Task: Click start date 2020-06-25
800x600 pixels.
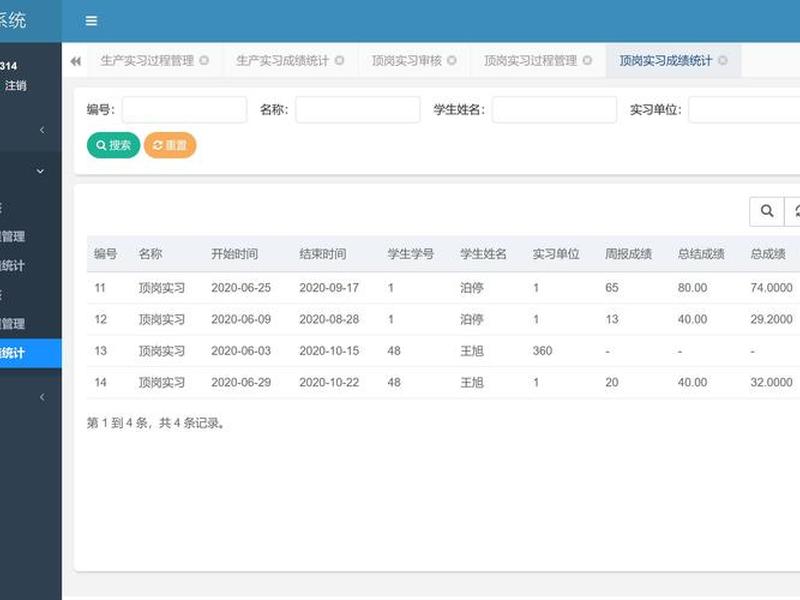Action: [x=241, y=288]
